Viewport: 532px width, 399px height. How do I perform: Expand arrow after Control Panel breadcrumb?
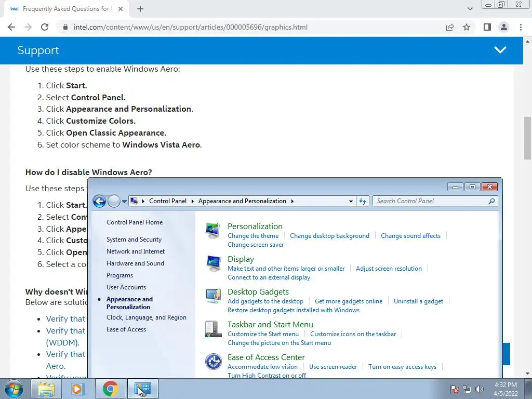point(192,201)
